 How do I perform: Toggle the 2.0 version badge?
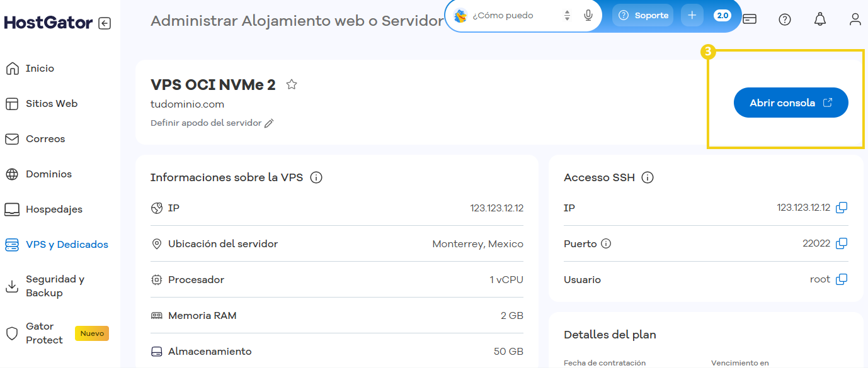722,16
